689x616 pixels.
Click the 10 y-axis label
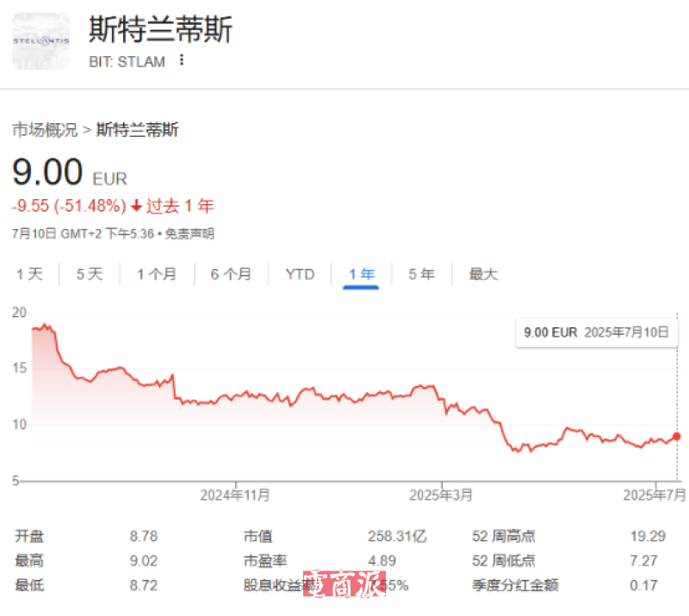point(19,425)
